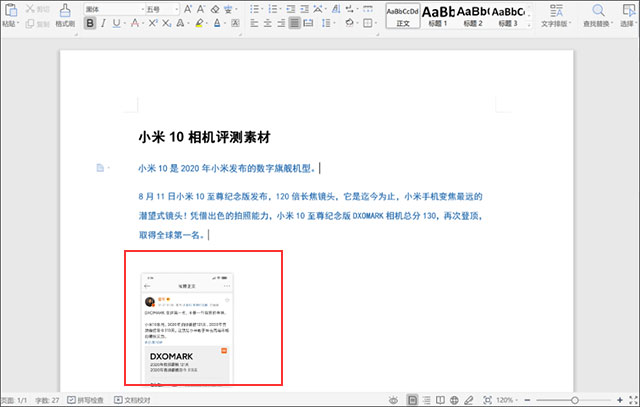Enter full screen using the bottom-right corner icon
This screenshot has width=640, height=407.
click(x=633, y=400)
